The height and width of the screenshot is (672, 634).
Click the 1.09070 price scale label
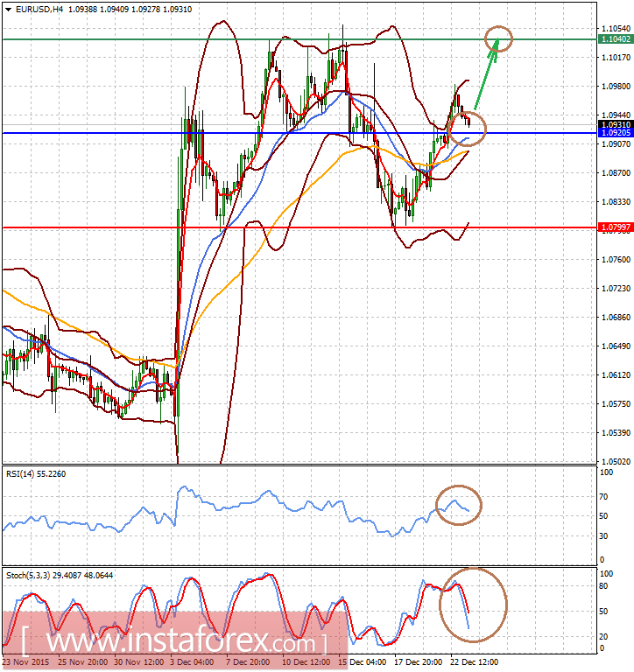pos(616,144)
